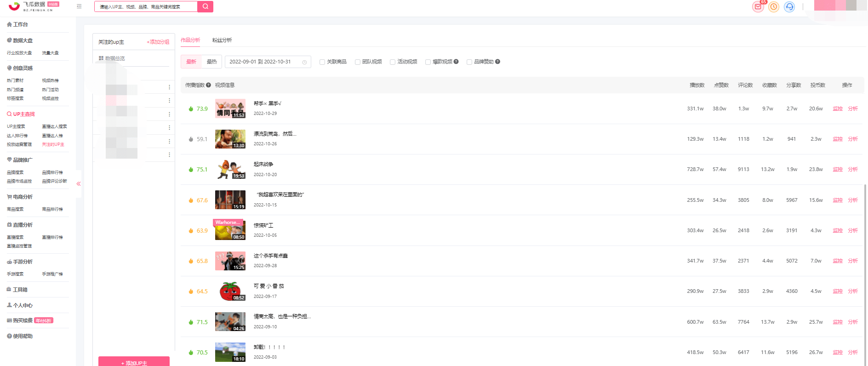Open topmost three-dot menu in followed UP list

click(169, 87)
